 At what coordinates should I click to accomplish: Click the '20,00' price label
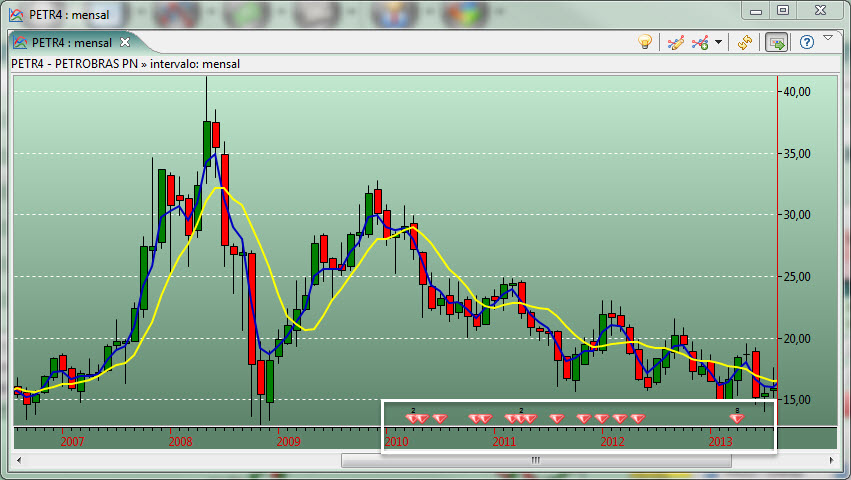tap(797, 339)
